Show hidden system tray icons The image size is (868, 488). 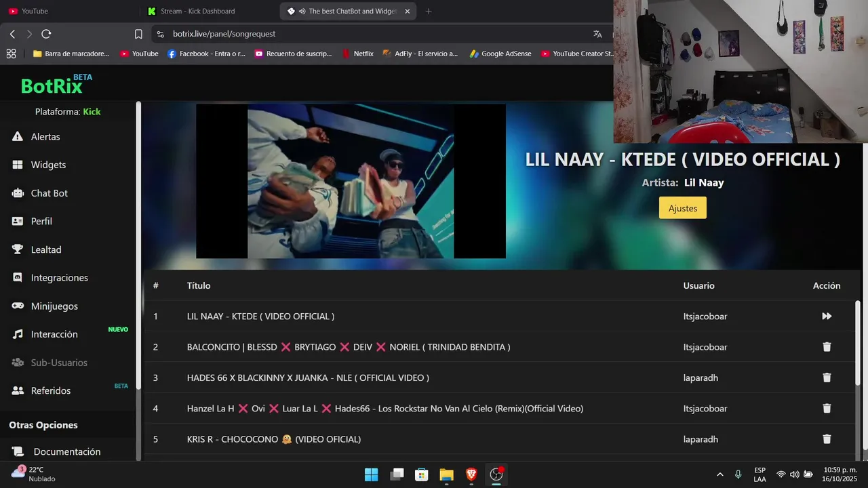[719, 474]
